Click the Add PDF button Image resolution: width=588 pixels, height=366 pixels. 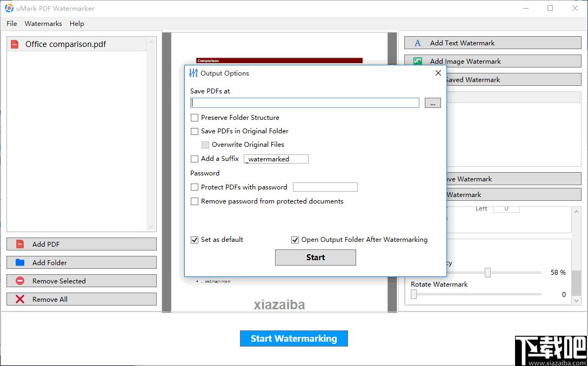(x=82, y=244)
